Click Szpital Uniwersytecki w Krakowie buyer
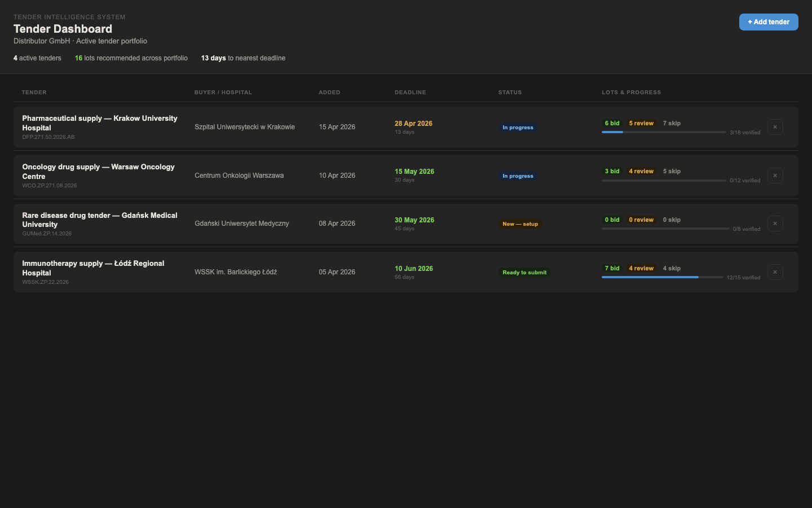This screenshot has height=508, width=812. point(245,127)
